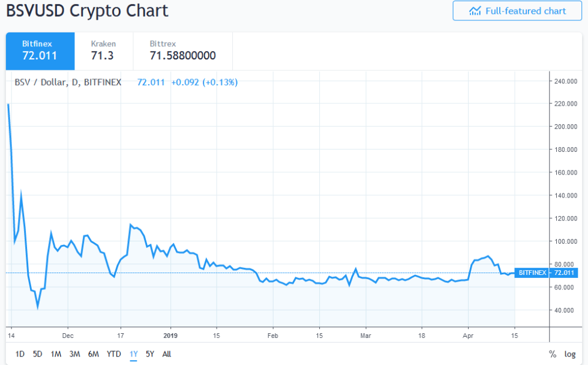Switch chart range to 3M

point(75,354)
